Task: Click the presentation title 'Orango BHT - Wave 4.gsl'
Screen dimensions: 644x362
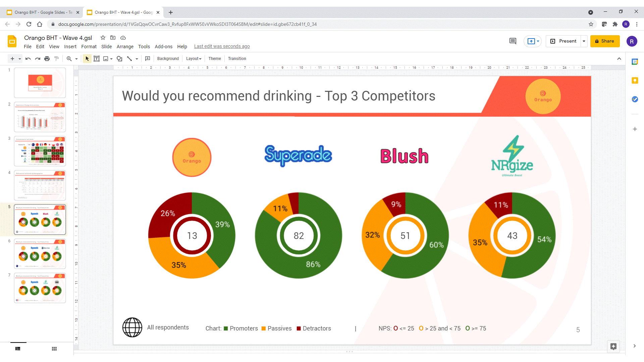Action: (58, 38)
